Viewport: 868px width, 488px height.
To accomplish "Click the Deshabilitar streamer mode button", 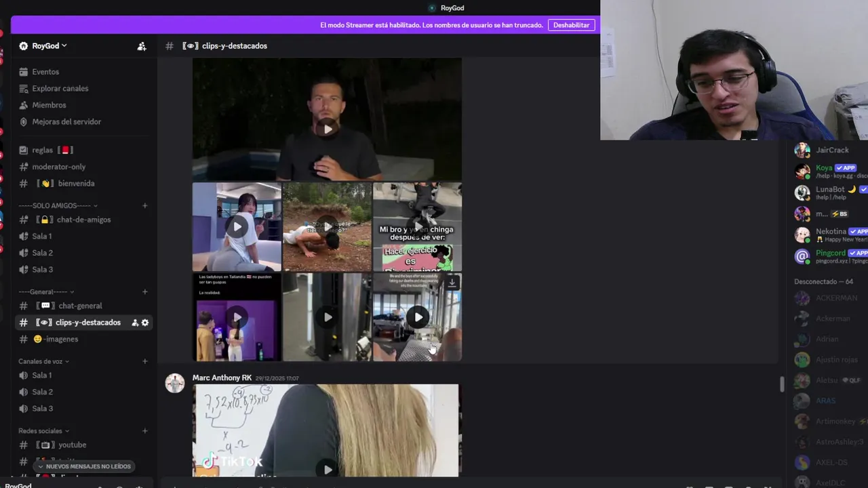I will click(x=571, y=25).
